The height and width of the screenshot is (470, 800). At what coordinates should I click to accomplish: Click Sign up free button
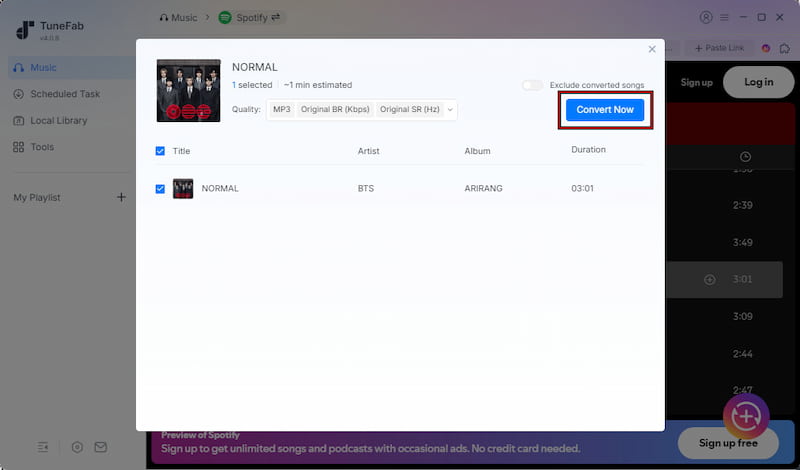tap(728, 443)
